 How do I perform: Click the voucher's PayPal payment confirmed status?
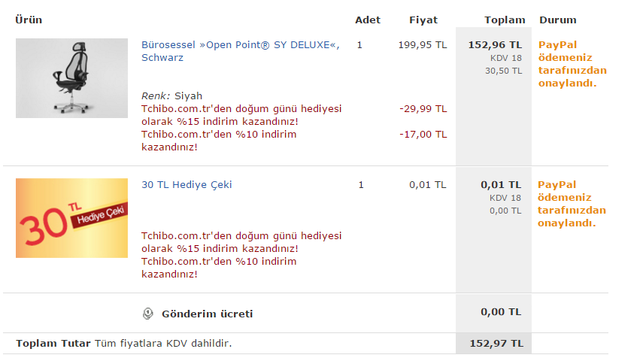click(x=572, y=204)
